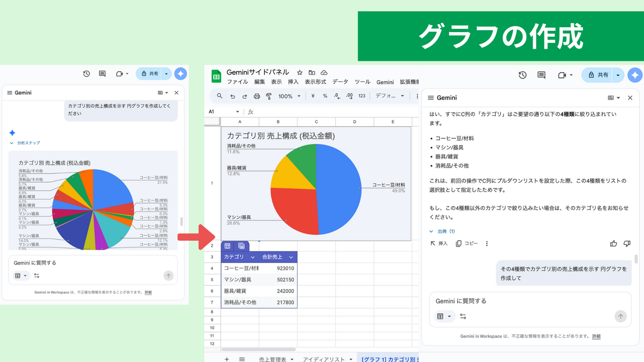
Task: Click thumbs down on Gemini response
Action: [x=627, y=244]
